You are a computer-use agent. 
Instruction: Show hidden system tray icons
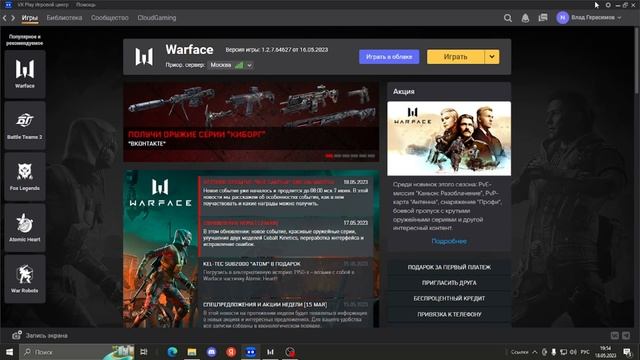pyautogui.click(x=535, y=352)
